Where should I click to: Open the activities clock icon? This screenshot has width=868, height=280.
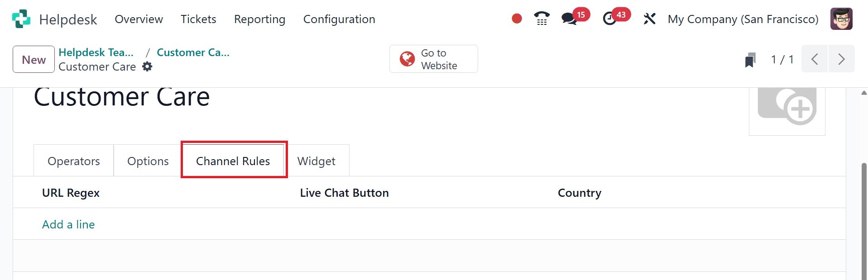click(x=609, y=19)
